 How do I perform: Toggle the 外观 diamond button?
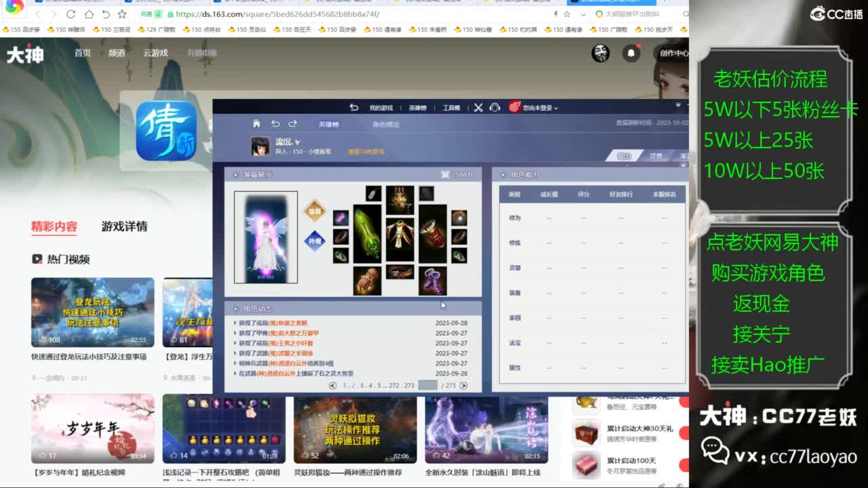[x=315, y=241]
